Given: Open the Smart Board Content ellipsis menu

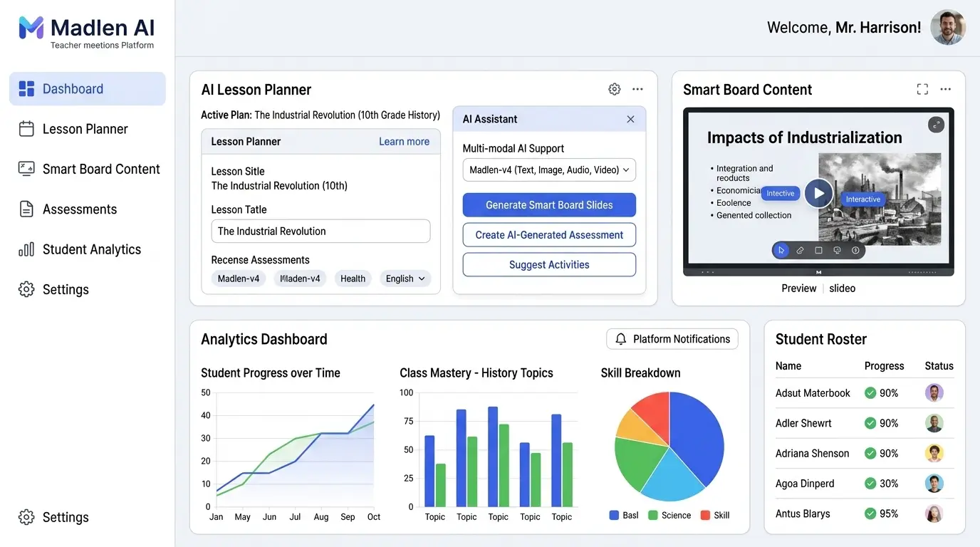Looking at the screenshot, I should [945, 88].
